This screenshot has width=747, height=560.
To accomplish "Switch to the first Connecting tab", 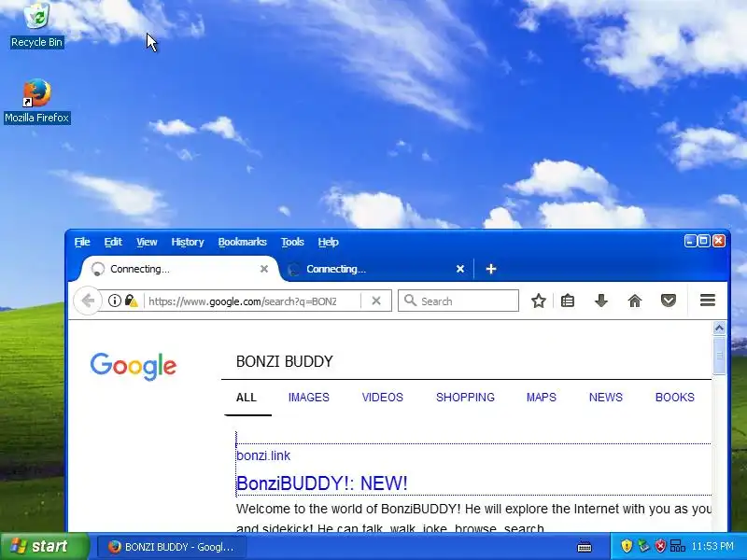I will coord(176,269).
